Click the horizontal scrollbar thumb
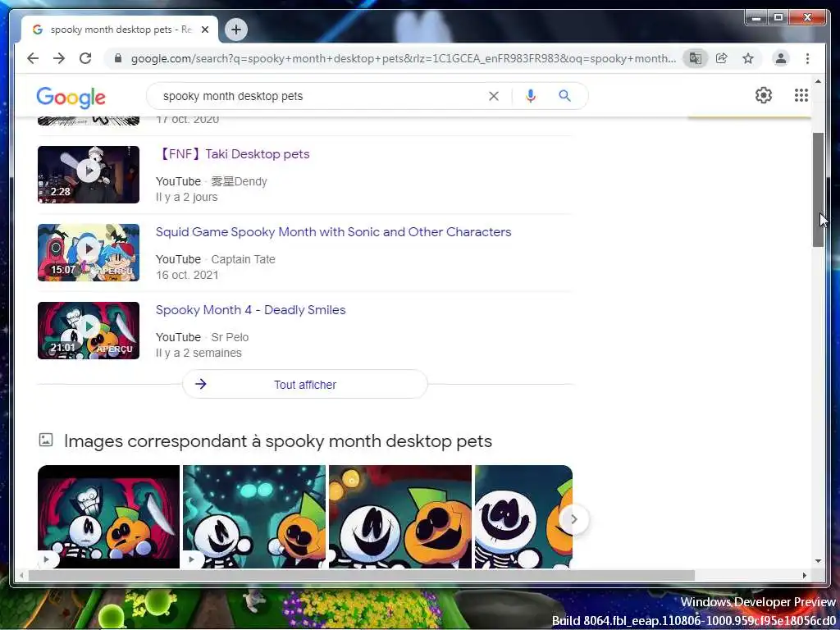The width and height of the screenshot is (840, 630). click(362, 575)
